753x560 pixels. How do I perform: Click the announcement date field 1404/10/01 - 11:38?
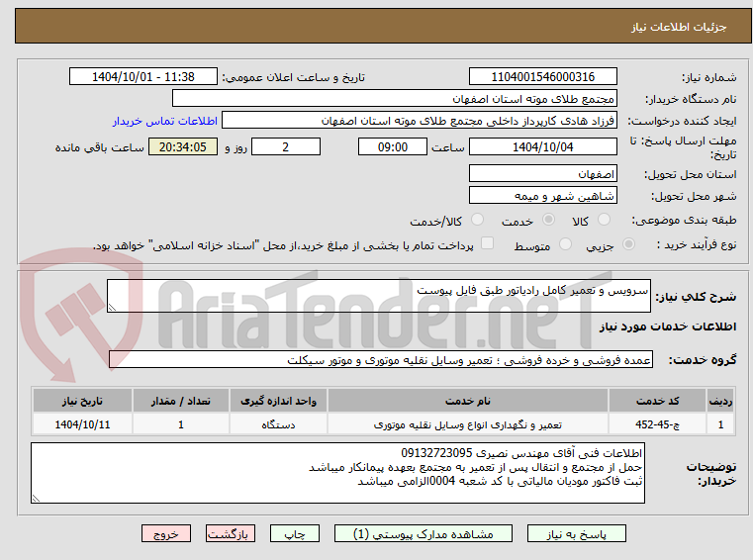[x=143, y=77]
